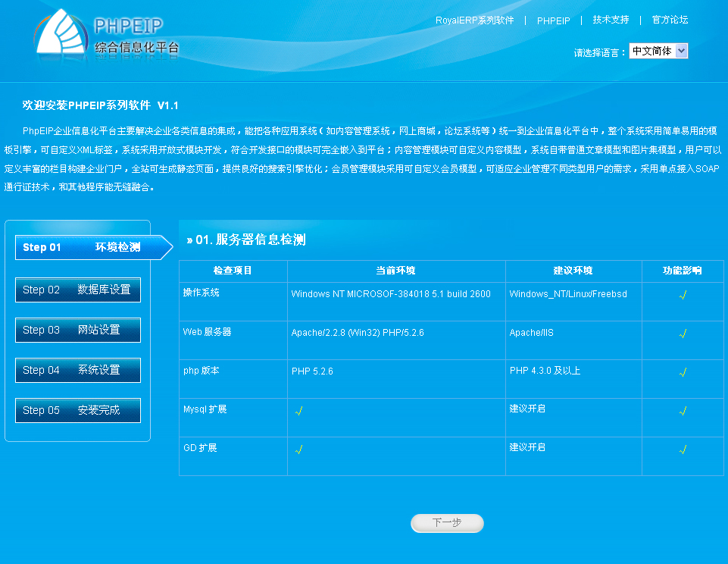Click the 综合信息化平台 logo text
The width and height of the screenshot is (728, 564).
tap(136, 48)
